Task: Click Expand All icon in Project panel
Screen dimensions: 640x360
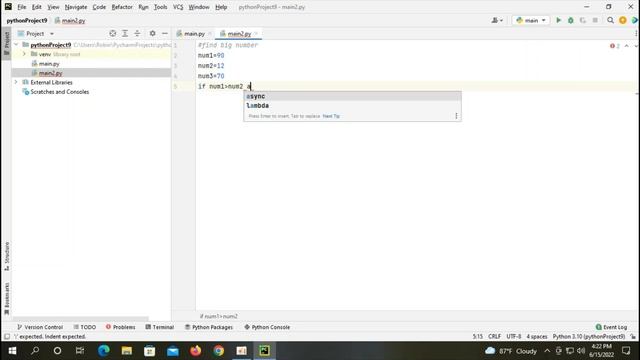Action: coord(125,33)
